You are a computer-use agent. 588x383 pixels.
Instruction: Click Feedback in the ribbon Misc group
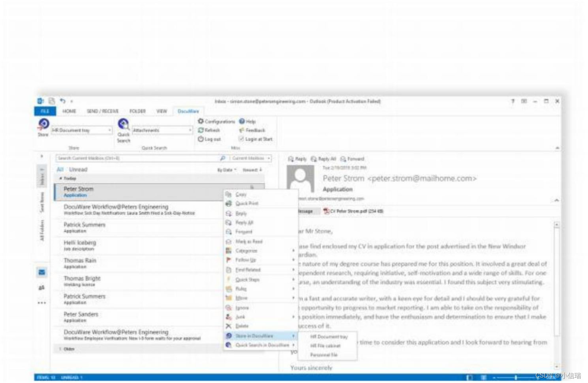pyautogui.click(x=252, y=130)
